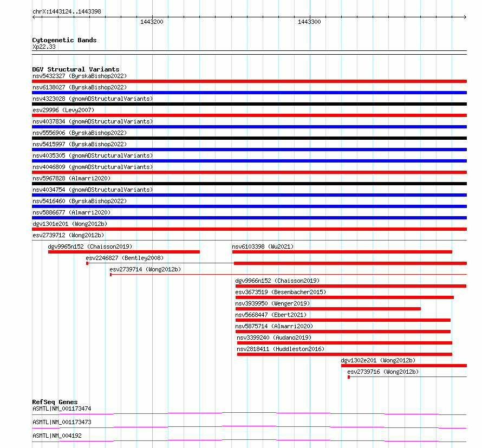Click nsv5415997 (ByrskaBishop2022) label
The height and width of the screenshot is (448, 482).
tap(80, 144)
